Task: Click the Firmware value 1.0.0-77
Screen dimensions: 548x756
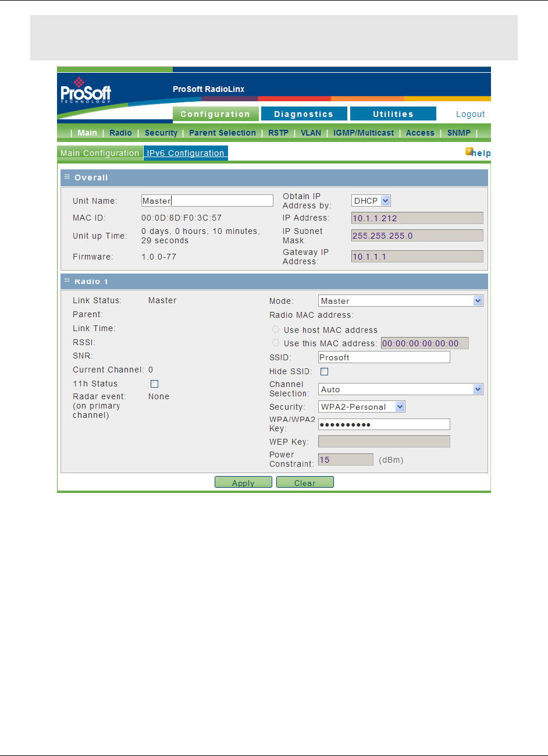Action: coord(159,257)
